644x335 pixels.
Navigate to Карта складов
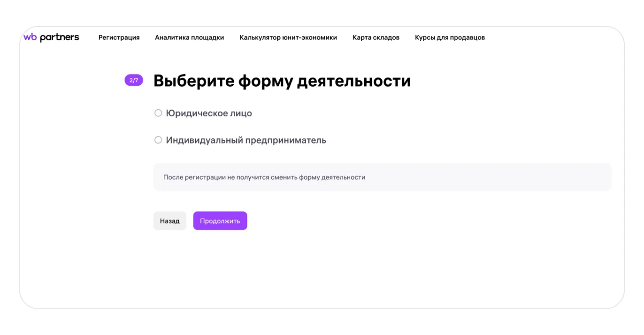tap(376, 37)
